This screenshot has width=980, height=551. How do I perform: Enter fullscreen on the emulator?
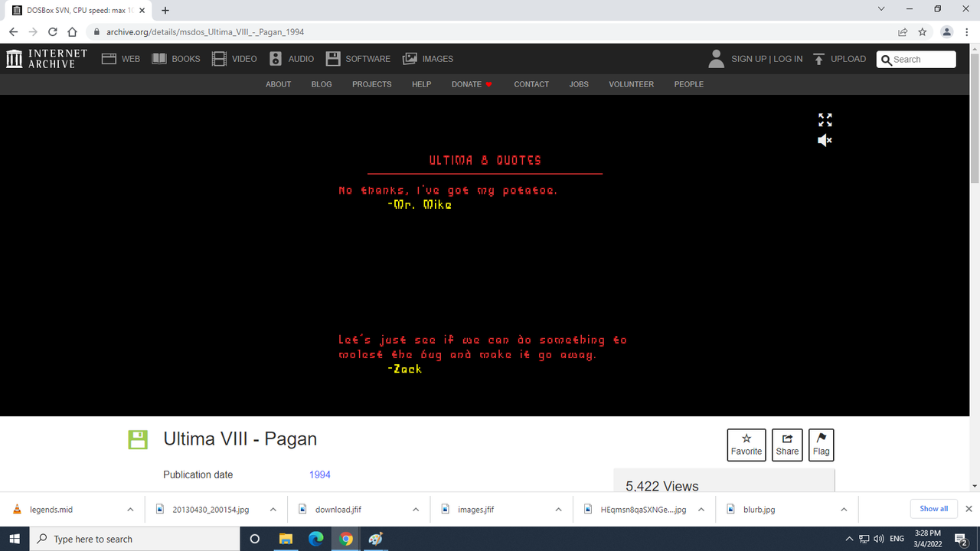pyautogui.click(x=825, y=120)
